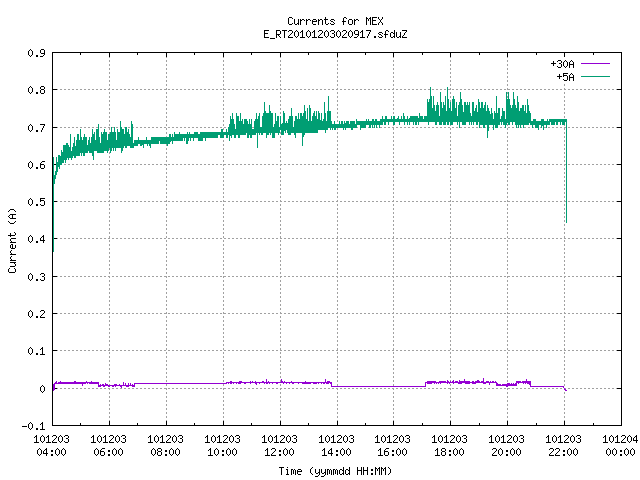Click the flat purple +30A trace at 16:00
Viewport: 640px width, 480px height.
[394, 386]
